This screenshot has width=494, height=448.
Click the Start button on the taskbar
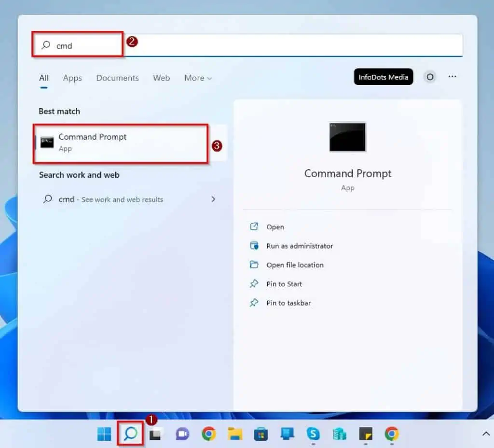coord(104,434)
